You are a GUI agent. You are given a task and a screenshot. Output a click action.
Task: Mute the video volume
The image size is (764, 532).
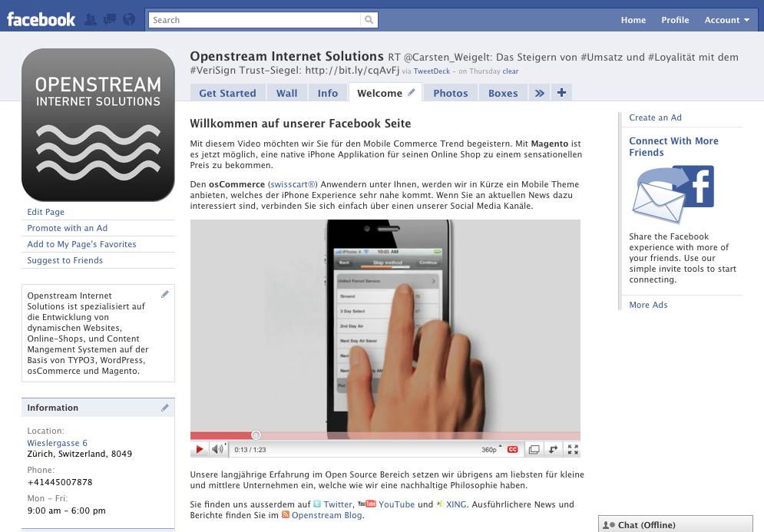coord(218,449)
